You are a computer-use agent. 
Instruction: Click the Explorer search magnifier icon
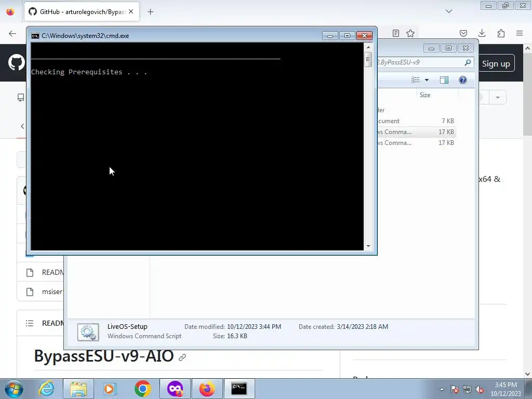point(468,62)
